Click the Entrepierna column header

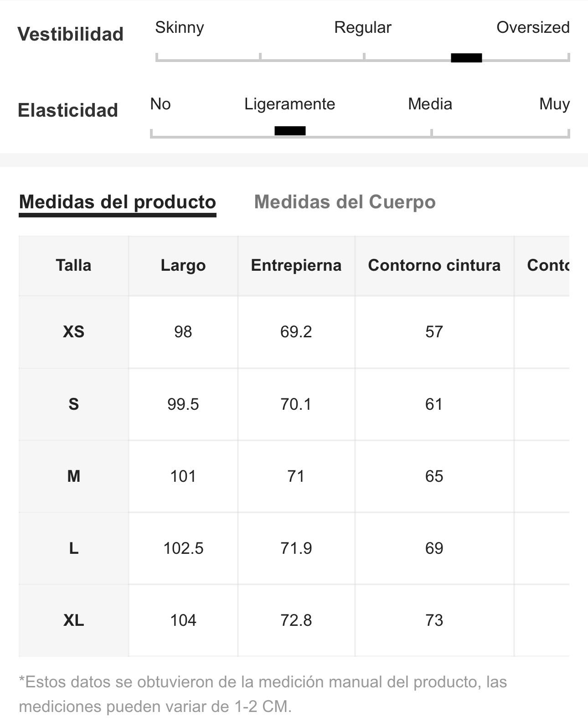point(296,266)
